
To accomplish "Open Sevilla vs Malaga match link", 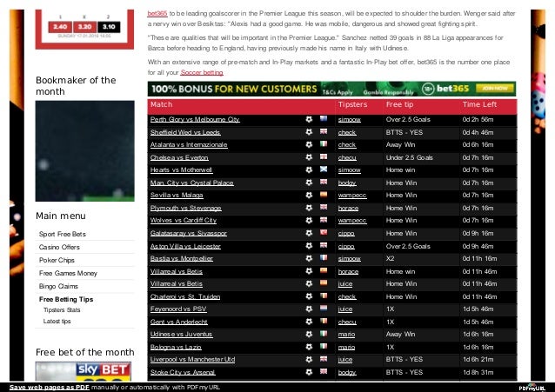I will [177, 196].
